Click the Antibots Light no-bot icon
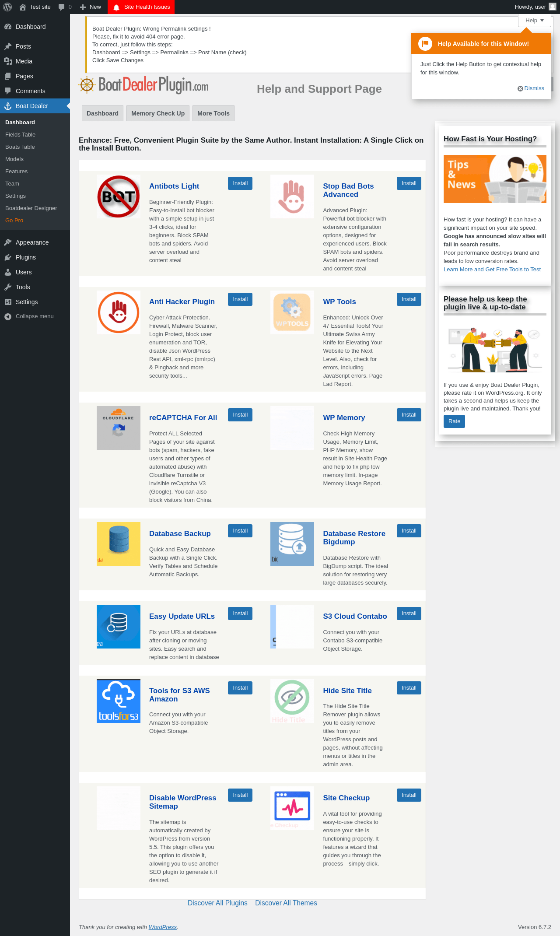 point(119,196)
